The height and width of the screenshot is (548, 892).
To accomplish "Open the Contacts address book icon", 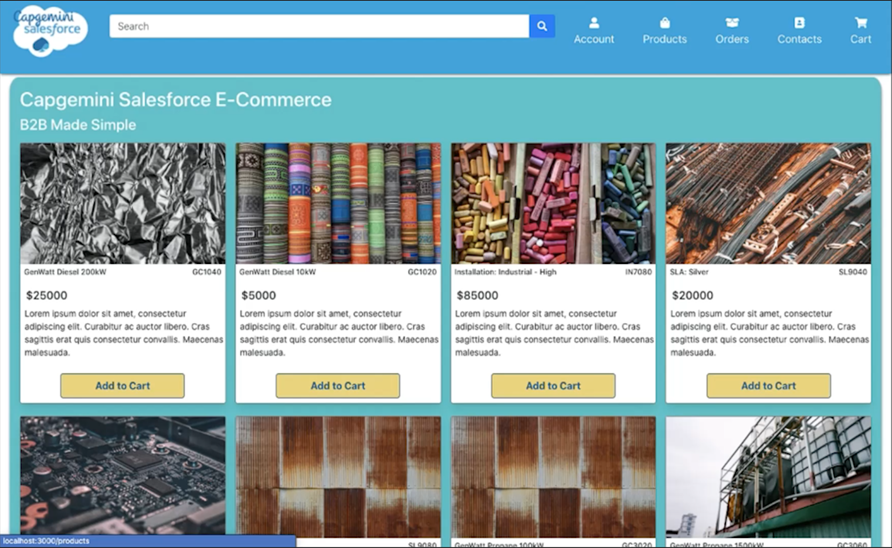I will pyautogui.click(x=799, y=23).
